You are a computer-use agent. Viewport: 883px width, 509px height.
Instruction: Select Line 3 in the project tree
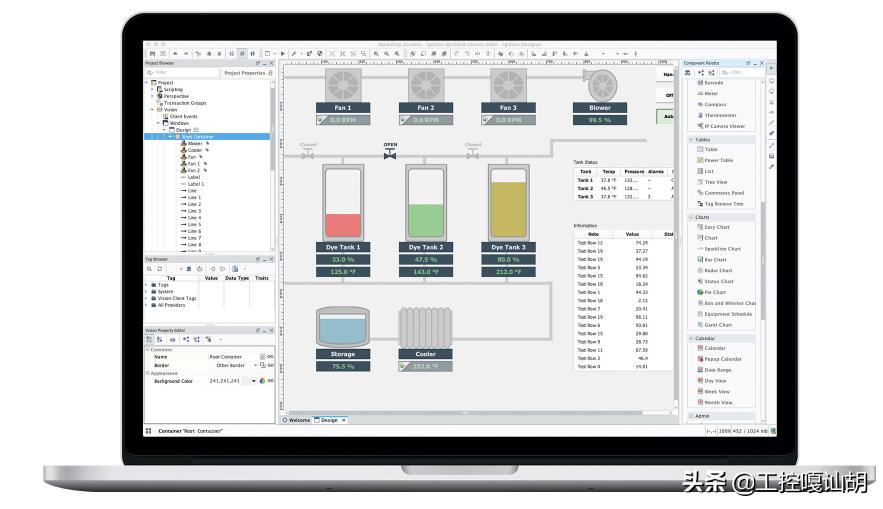(x=191, y=211)
